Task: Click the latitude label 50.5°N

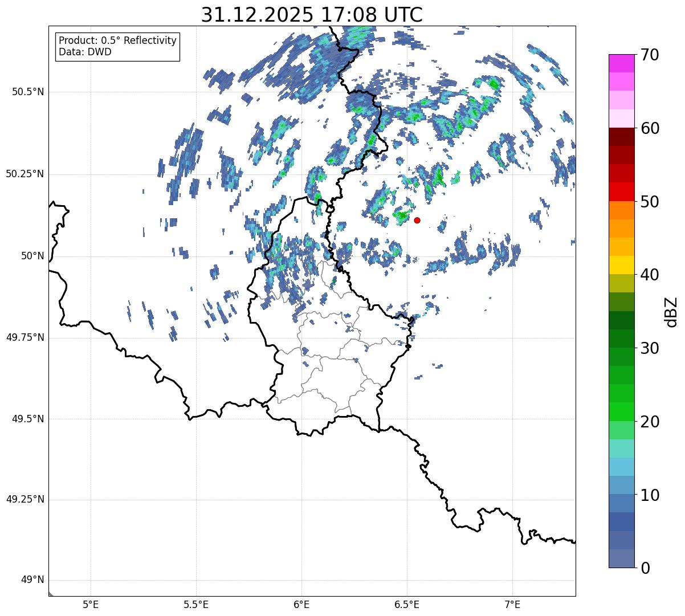Action: tap(27, 92)
